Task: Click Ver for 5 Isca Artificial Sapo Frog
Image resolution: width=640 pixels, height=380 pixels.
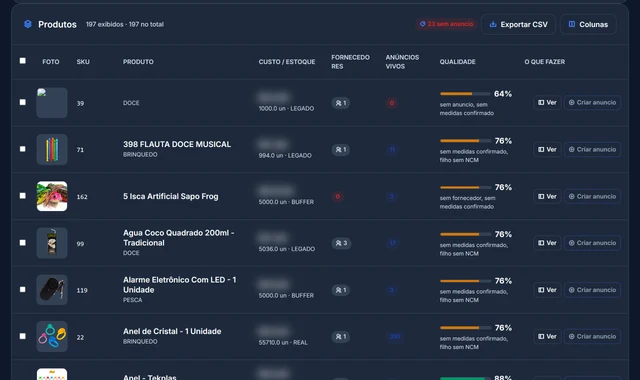Action: coord(547,196)
